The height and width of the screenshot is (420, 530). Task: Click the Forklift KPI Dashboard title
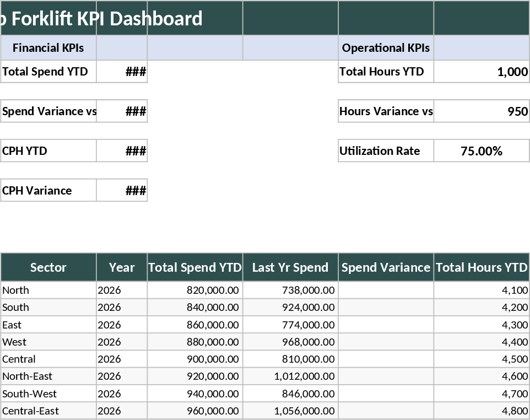[99, 18]
